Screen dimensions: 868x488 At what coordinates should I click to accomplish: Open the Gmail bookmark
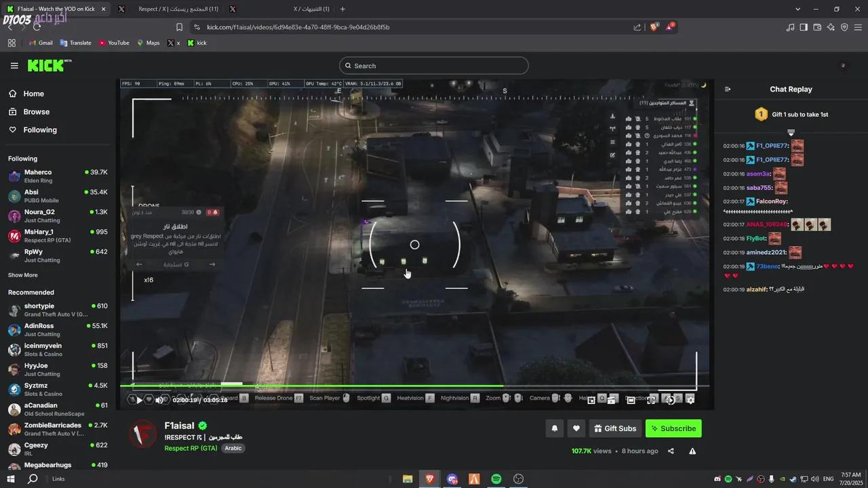41,43
